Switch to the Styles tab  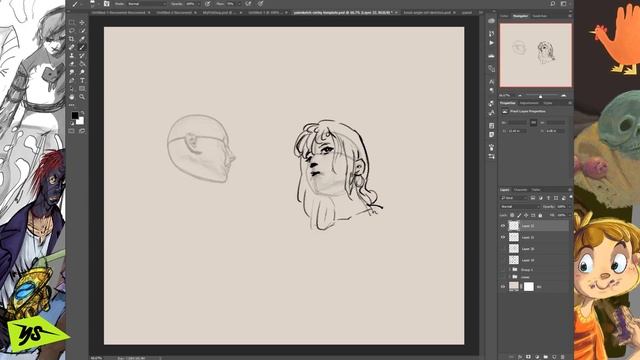point(548,103)
